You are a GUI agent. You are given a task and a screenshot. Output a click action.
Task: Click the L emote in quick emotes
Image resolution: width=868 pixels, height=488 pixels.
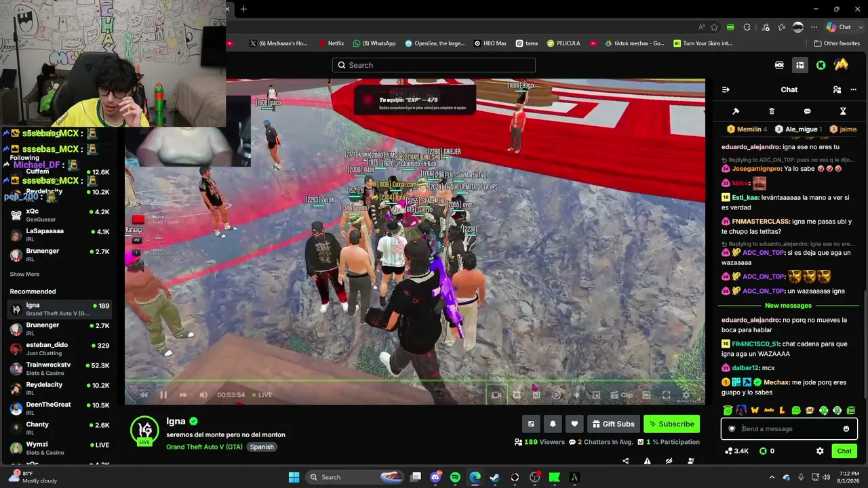tap(782, 410)
